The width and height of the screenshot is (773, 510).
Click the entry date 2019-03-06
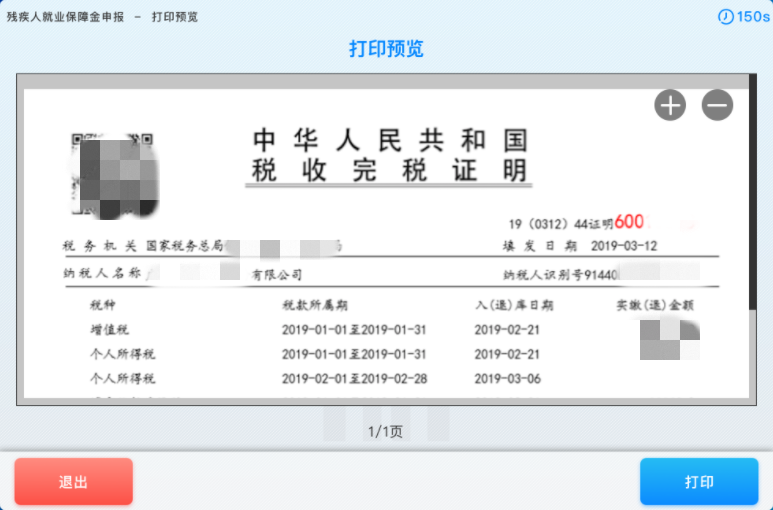click(x=508, y=378)
